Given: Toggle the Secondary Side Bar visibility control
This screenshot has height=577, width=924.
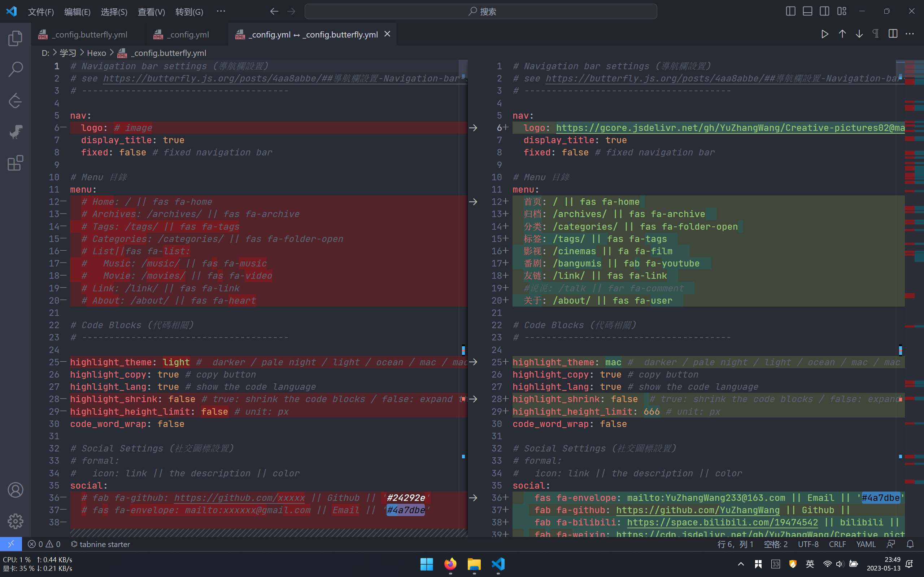Looking at the screenshot, I should 824,11.
